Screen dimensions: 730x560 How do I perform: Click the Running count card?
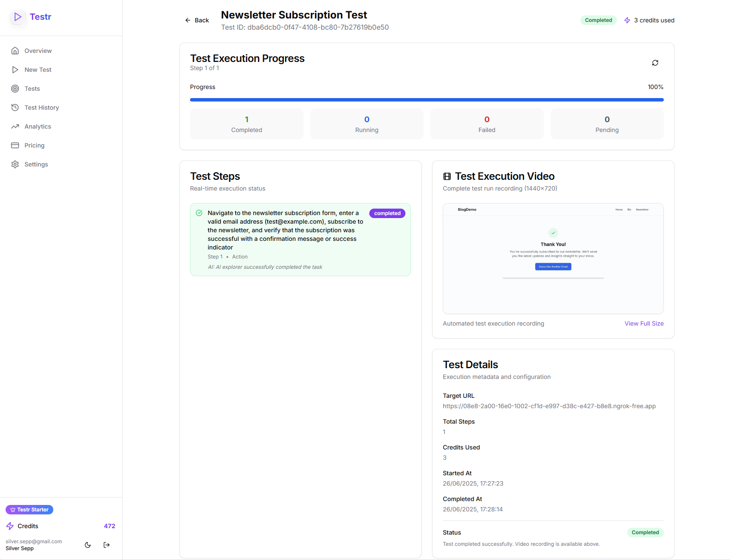click(367, 124)
